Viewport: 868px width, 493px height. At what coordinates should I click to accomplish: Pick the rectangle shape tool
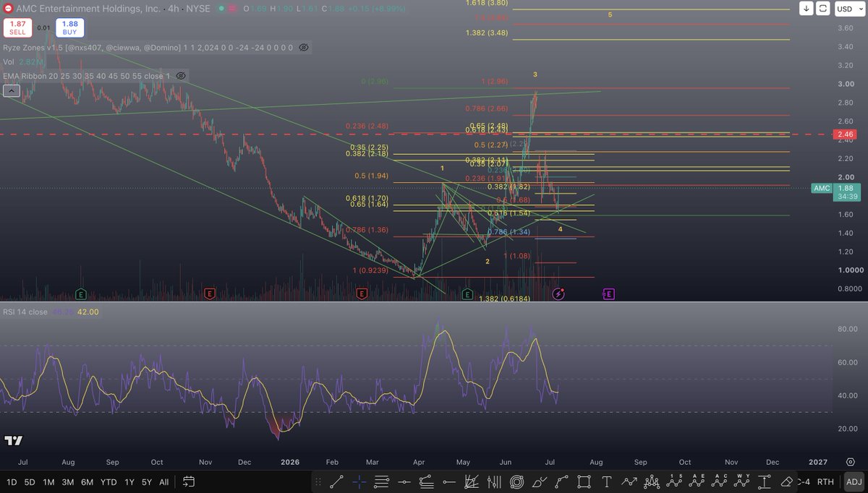pos(584,481)
